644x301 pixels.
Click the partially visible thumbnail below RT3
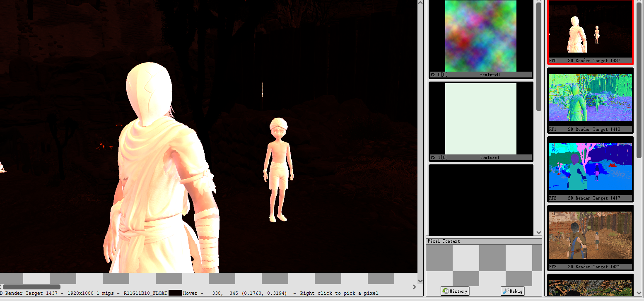[590, 288]
